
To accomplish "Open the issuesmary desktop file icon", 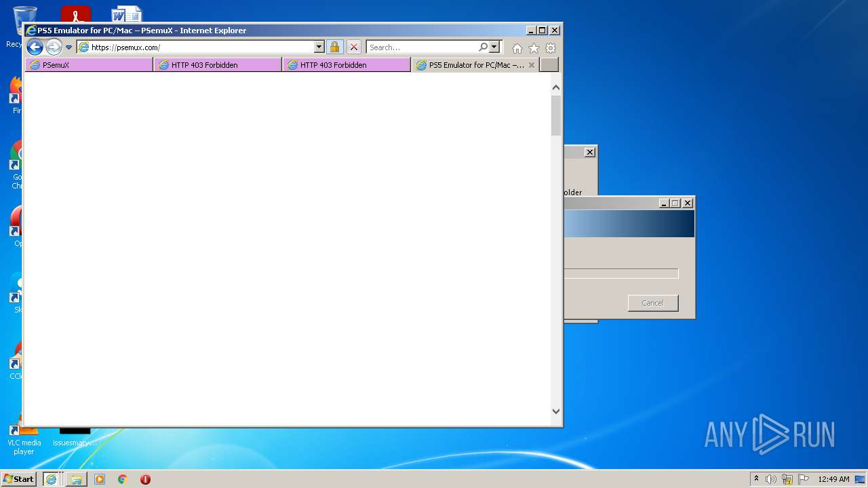I will pyautogui.click(x=75, y=437).
